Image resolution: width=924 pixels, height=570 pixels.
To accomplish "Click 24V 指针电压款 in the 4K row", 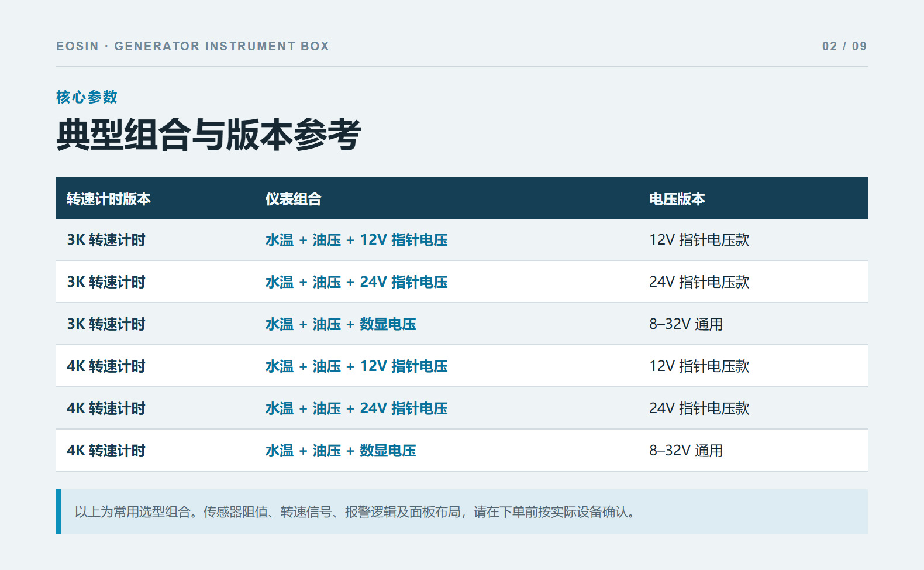I will [699, 408].
